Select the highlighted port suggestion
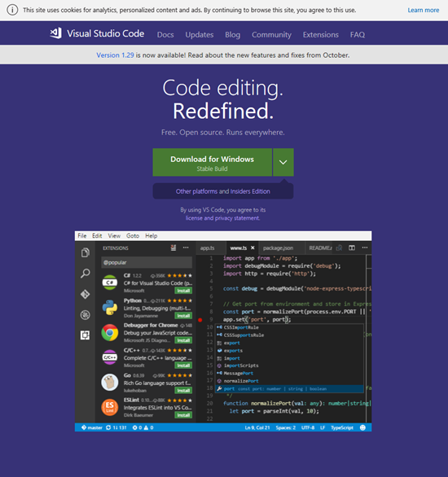The width and height of the screenshot is (448, 477). [x=289, y=389]
